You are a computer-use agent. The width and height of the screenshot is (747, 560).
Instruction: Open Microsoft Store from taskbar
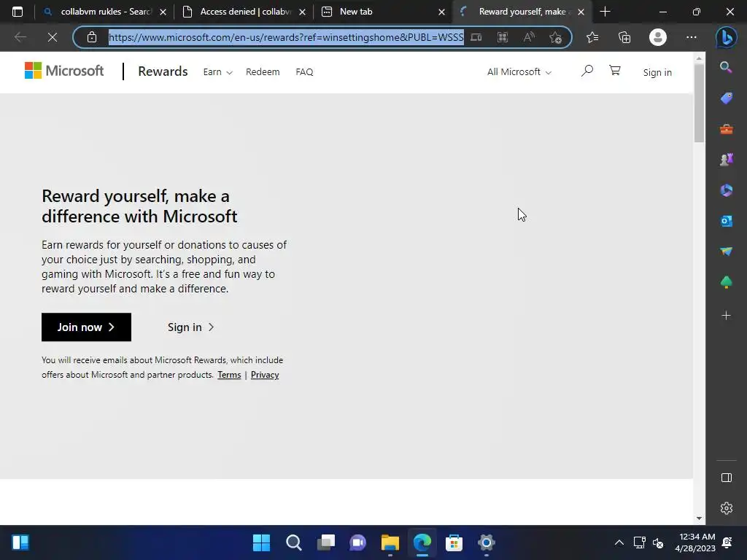(x=454, y=542)
